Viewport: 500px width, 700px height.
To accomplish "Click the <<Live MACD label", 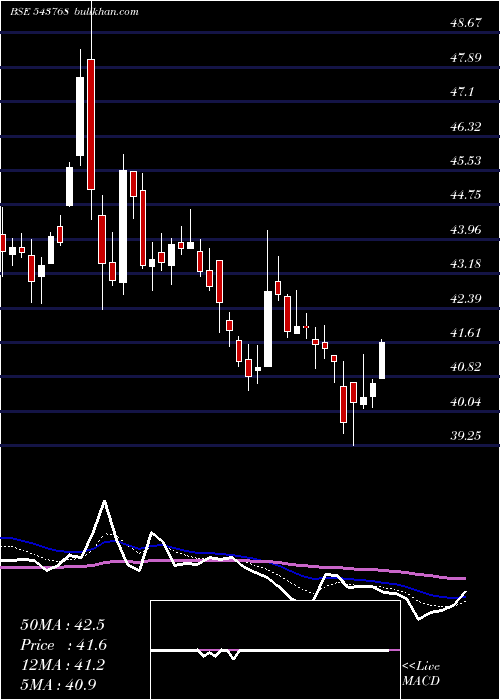I will click(x=421, y=674).
